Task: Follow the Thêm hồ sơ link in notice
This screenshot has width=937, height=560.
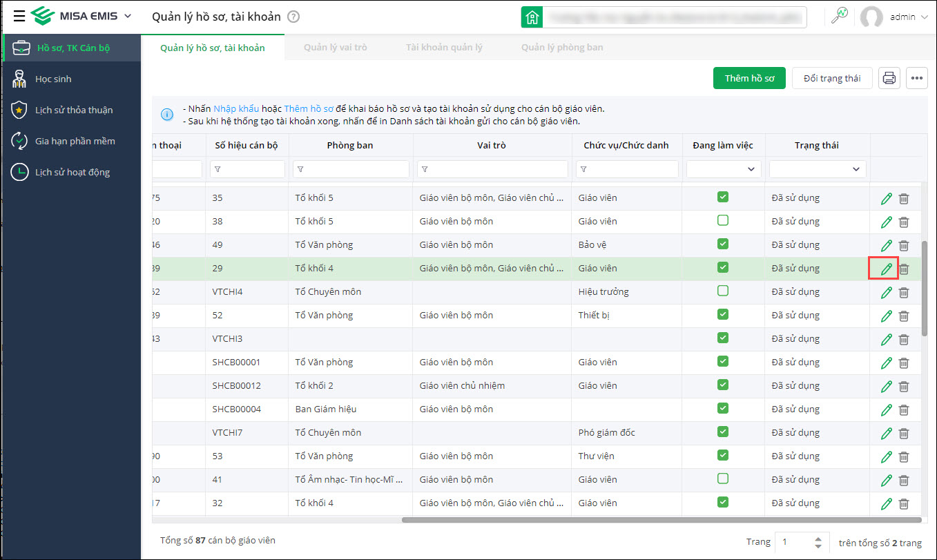Action: [309, 109]
